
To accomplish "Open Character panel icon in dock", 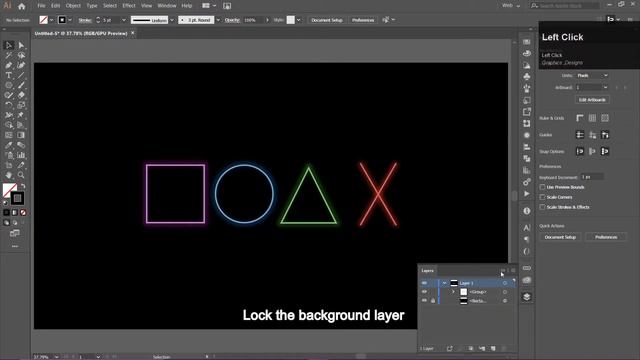I will (x=527, y=227).
